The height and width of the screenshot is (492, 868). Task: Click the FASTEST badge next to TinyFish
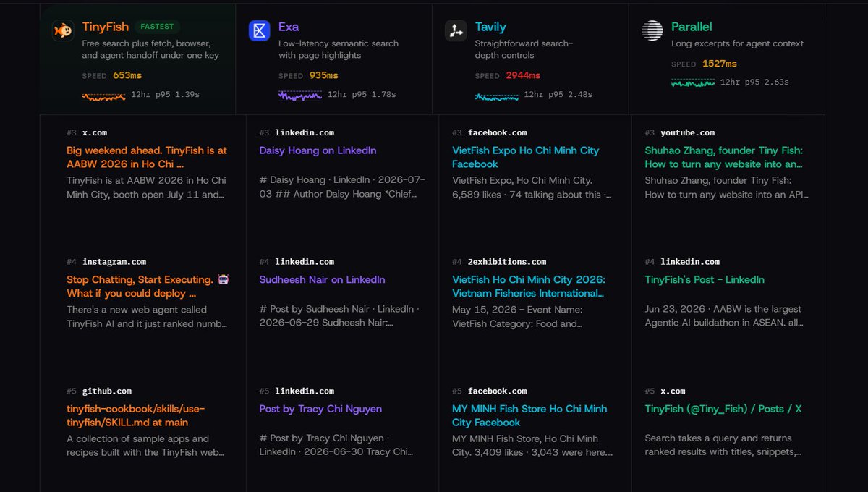(x=157, y=27)
